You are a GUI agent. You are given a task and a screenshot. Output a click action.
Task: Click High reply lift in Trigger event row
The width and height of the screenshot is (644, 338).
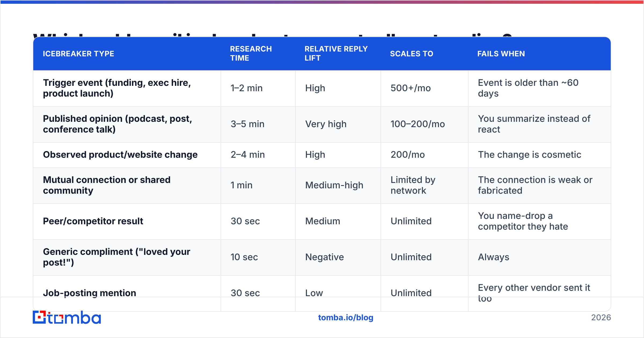pyautogui.click(x=315, y=88)
